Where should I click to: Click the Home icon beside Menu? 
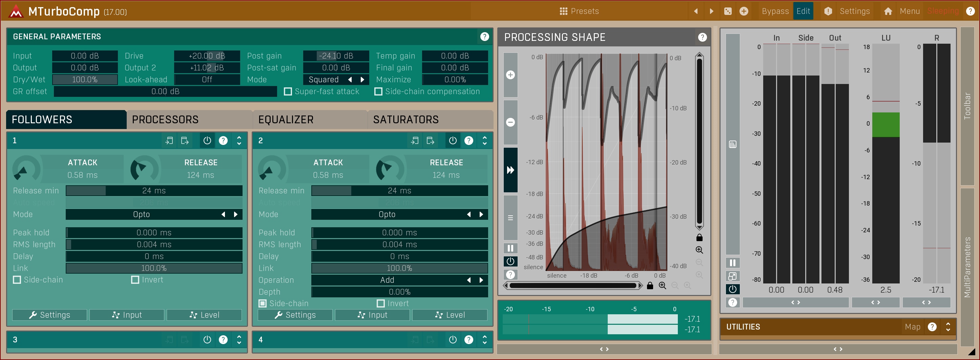point(888,11)
